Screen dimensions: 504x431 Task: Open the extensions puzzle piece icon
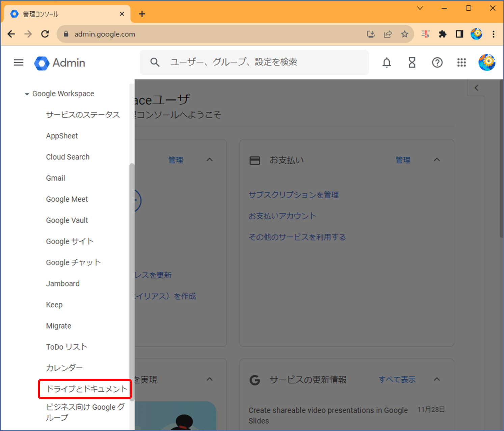(442, 34)
